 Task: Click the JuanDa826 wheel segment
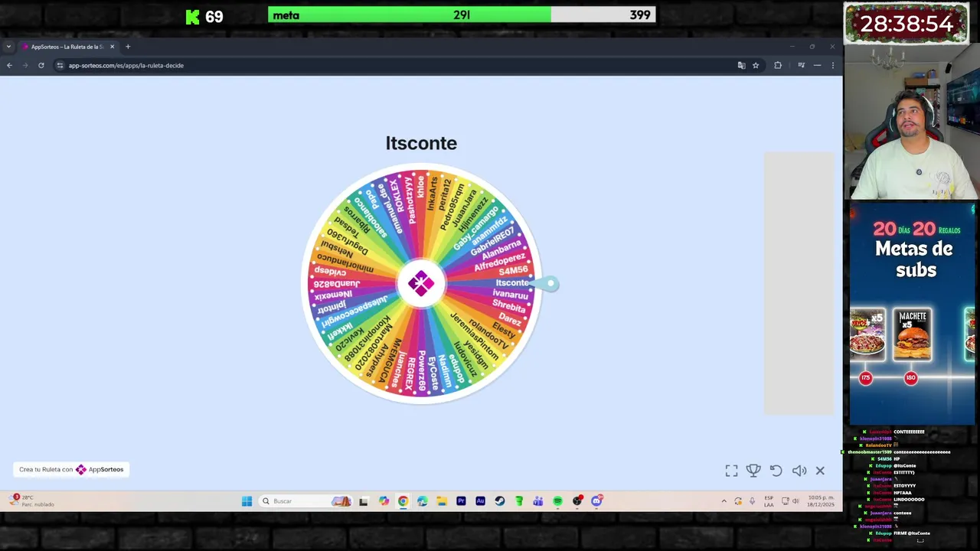click(x=336, y=284)
